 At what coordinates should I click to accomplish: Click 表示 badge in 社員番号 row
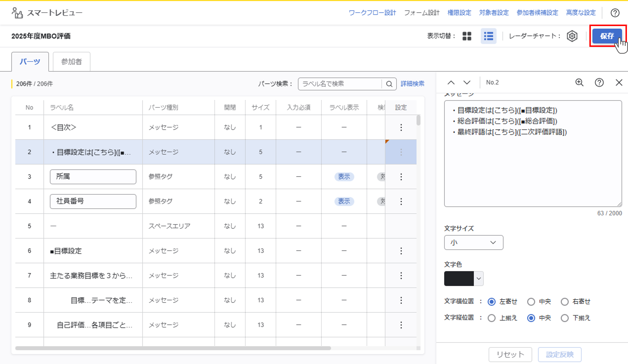pos(344,201)
